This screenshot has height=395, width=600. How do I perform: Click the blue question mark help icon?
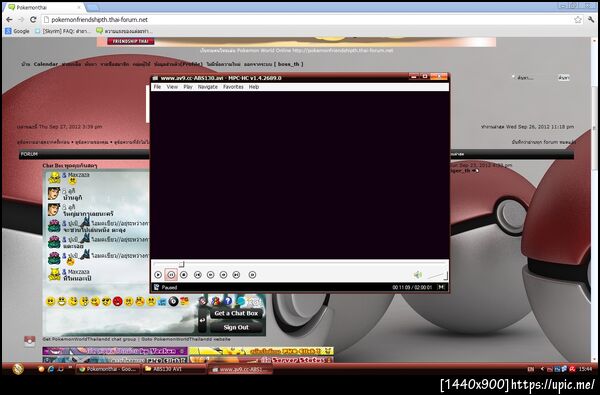click(228, 301)
